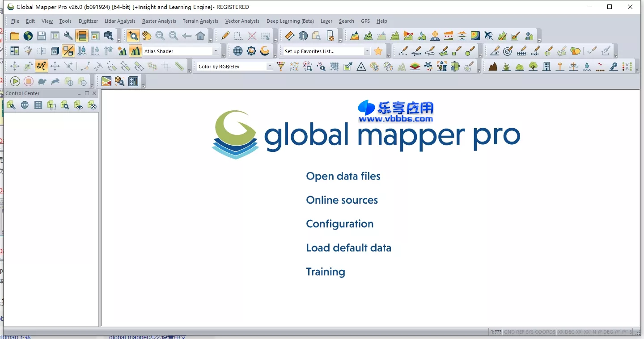Open the Lidar Analysis menu
The width and height of the screenshot is (644, 339).
pos(120,21)
